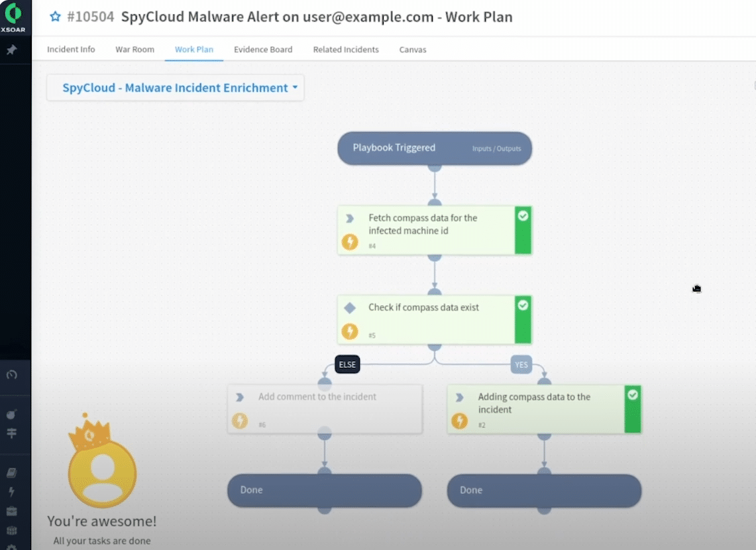Open Inputs / Outputs on Playbook Triggered

tap(496, 148)
